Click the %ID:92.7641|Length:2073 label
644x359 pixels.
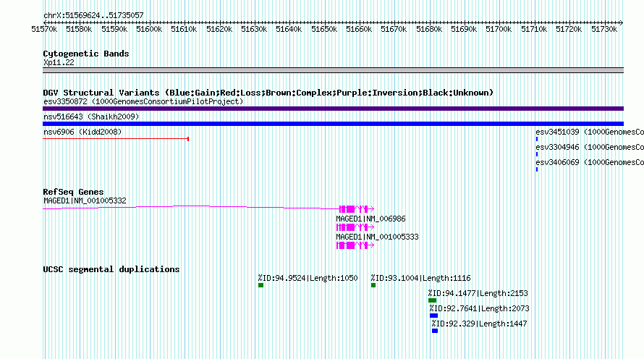coord(479,309)
